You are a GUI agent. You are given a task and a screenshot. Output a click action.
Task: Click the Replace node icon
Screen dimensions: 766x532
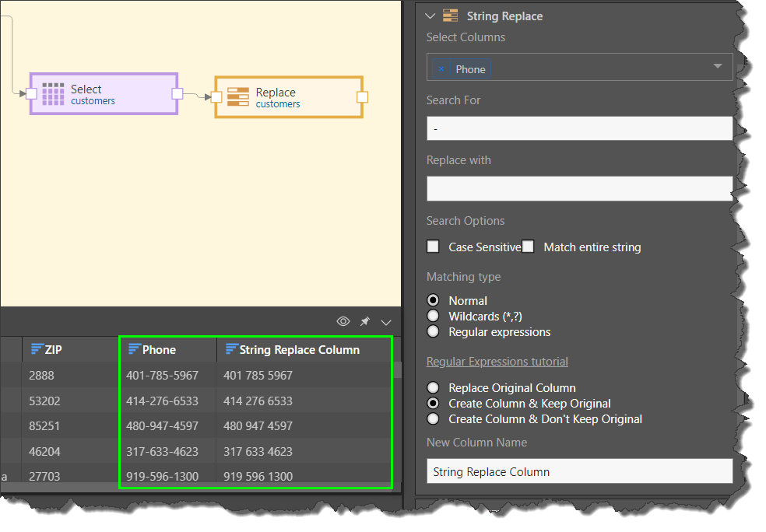click(238, 97)
